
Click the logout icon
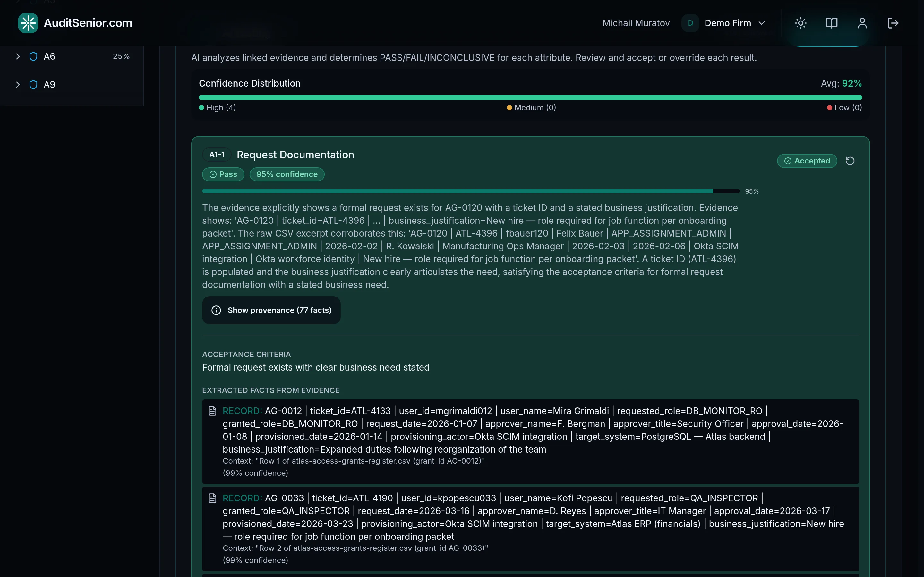[893, 23]
